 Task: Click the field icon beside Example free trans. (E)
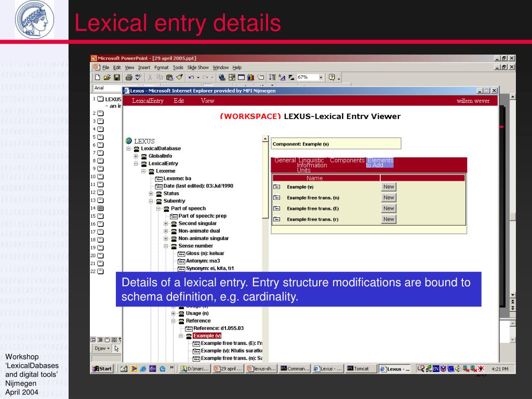(277, 208)
